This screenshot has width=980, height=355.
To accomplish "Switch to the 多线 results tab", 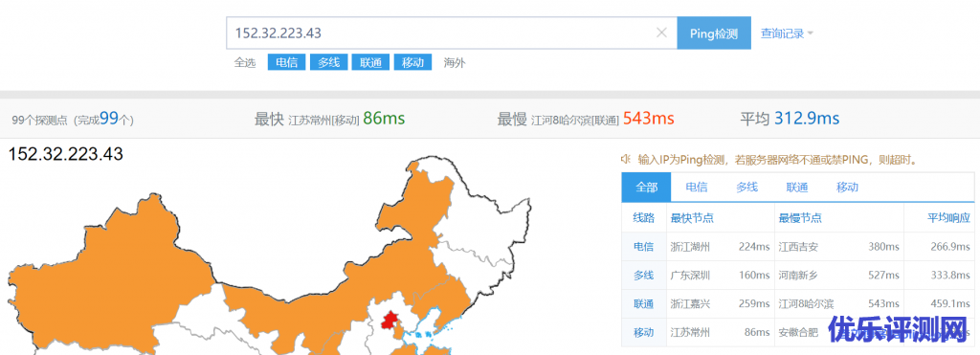I will click(x=746, y=187).
